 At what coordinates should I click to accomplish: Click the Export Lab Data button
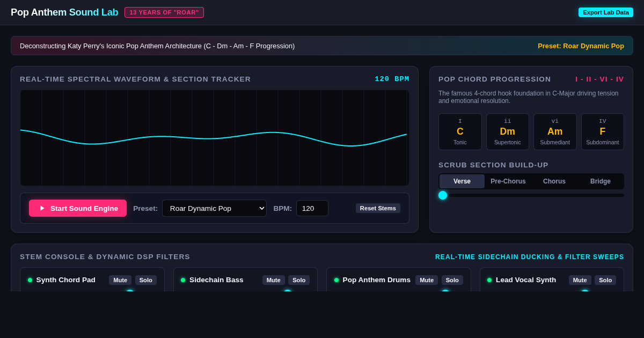point(606,12)
